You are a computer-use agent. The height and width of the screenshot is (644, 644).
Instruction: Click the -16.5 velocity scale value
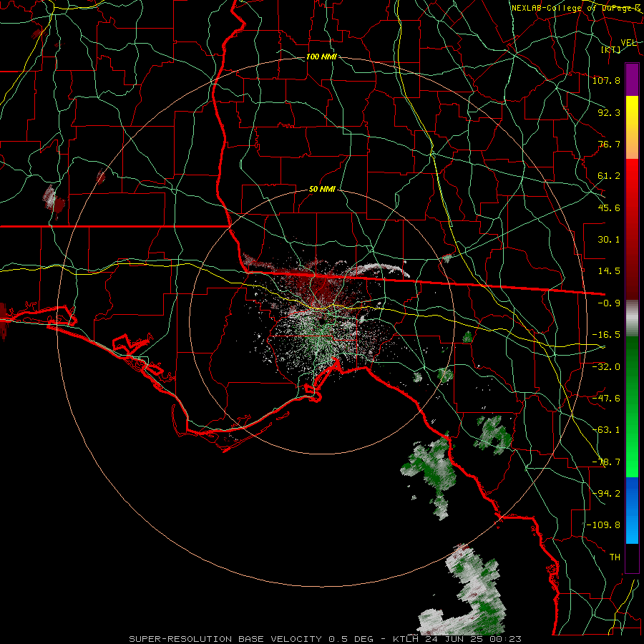[606, 335]
